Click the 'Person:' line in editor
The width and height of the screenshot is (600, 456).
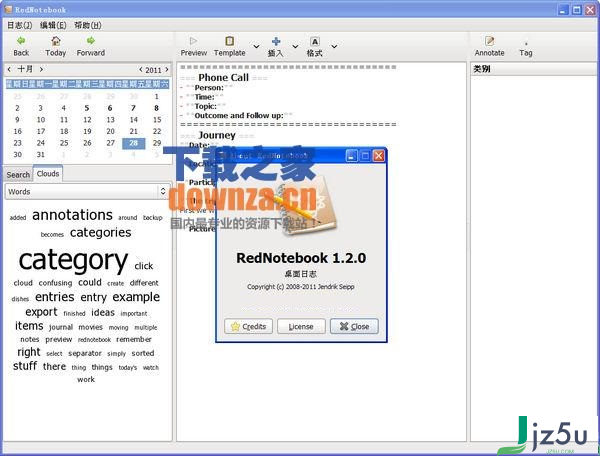(x=209, y=88)
